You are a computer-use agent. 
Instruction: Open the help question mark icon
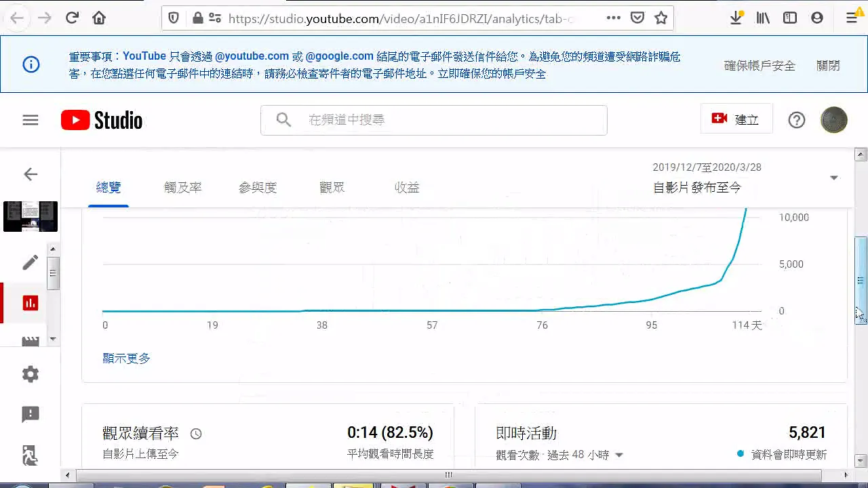[797, 120]
